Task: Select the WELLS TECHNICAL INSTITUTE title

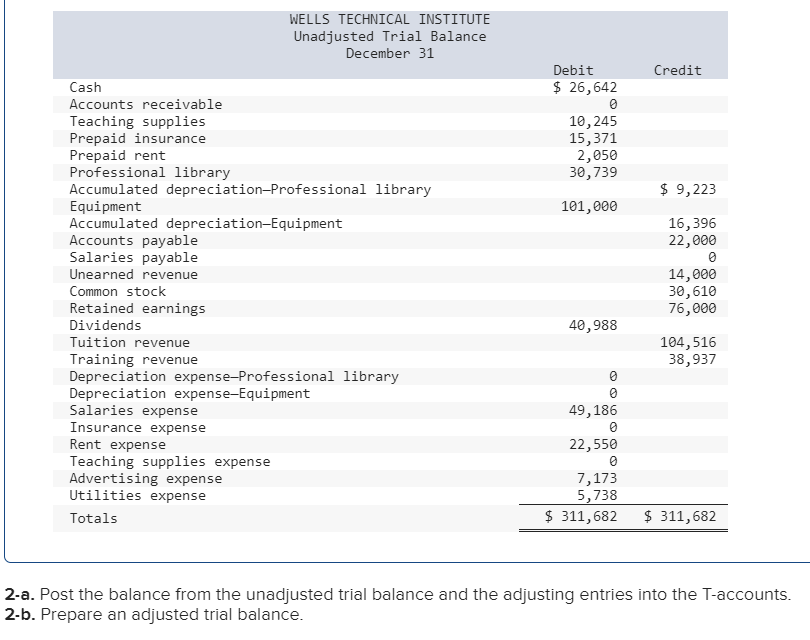Action: (x=390, y=18)
